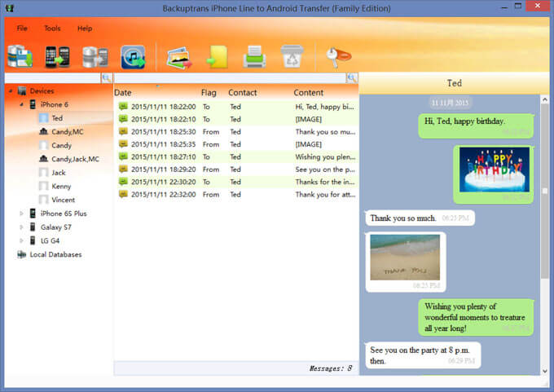Click the recycle bin delete icon
The width and height of the screenshot is (554, 392).
point(292,56)
